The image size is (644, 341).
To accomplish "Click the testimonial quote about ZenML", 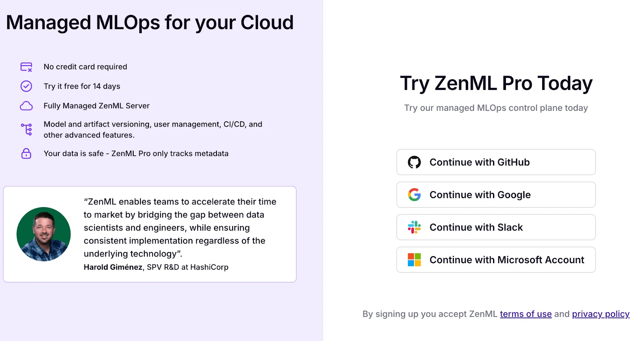I will pyautogui.click(x=180, y=228).
